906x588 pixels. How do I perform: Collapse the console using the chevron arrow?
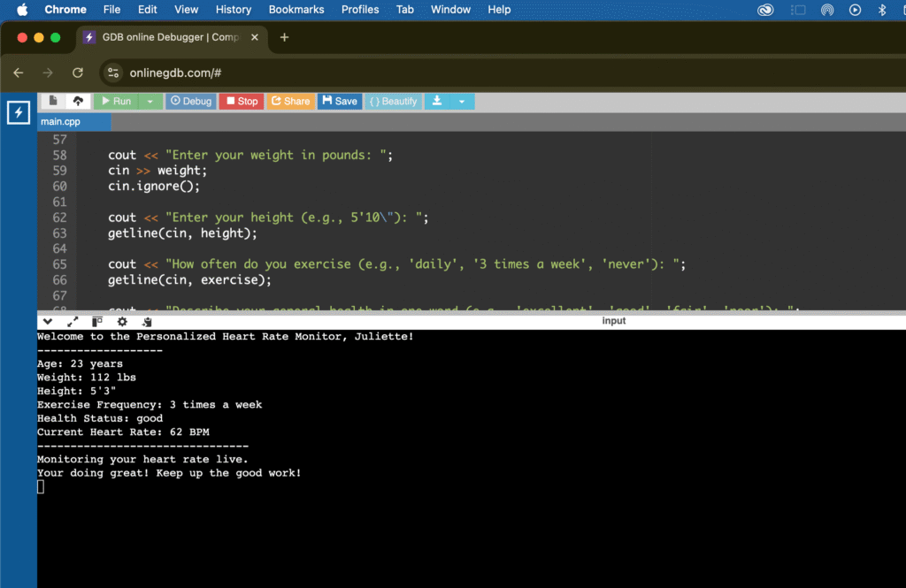tap(47, 321)
